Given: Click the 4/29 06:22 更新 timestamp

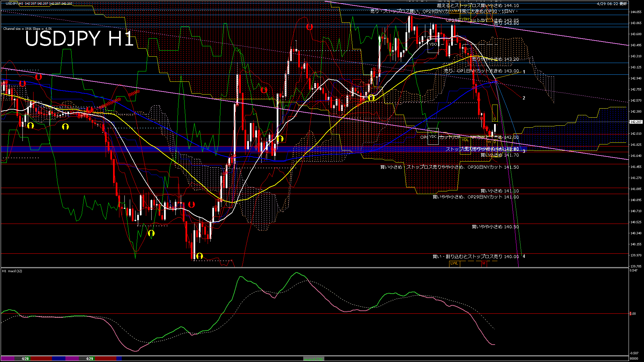Looking at the screenshot, I should tap(611, 4).
